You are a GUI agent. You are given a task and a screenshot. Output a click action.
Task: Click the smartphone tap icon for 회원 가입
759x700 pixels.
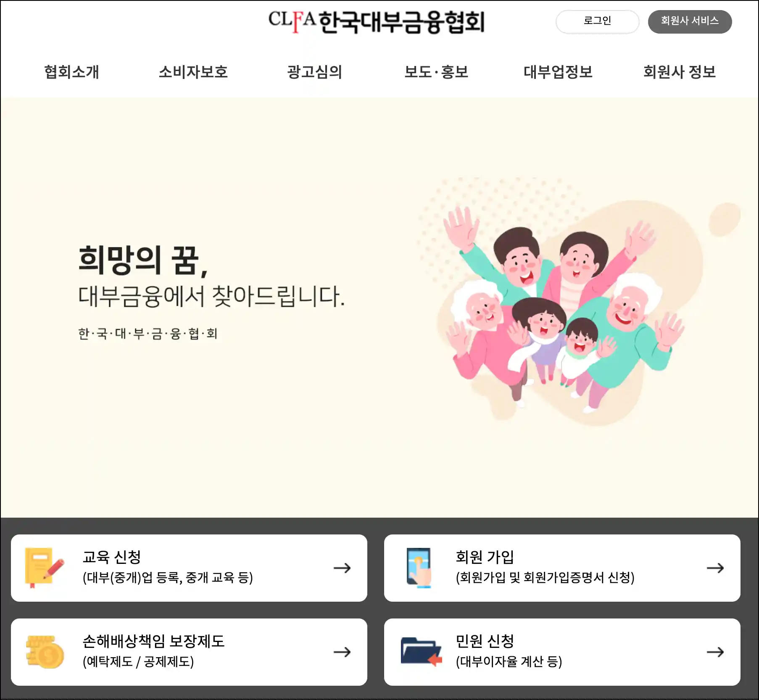(419, 568)
